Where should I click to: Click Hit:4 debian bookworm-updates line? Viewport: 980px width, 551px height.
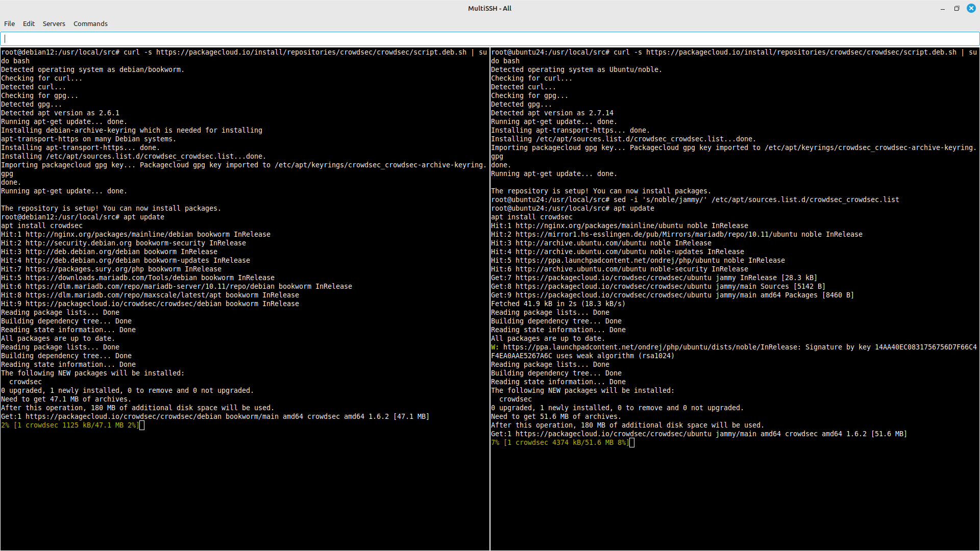coord(126,260)
